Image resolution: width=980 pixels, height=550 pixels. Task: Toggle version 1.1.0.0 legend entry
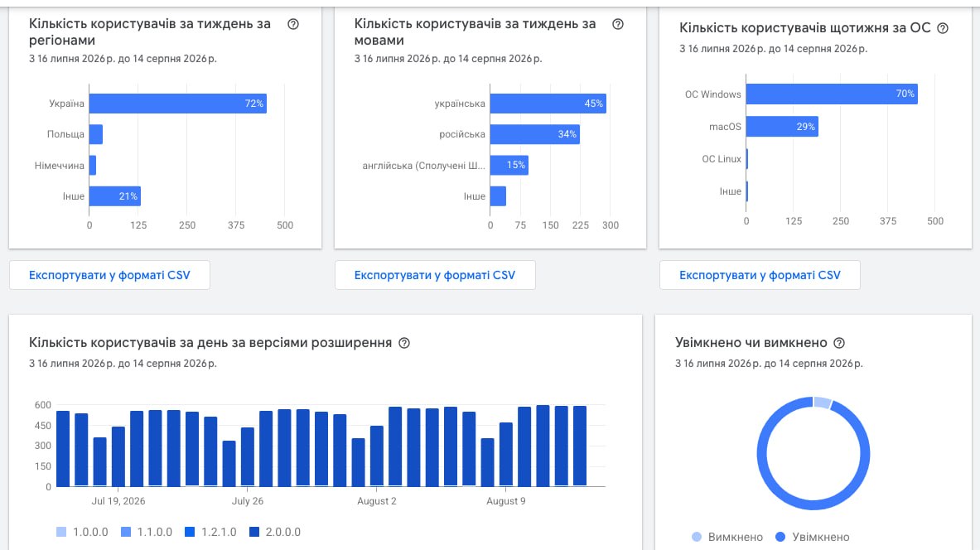(147, 532)
